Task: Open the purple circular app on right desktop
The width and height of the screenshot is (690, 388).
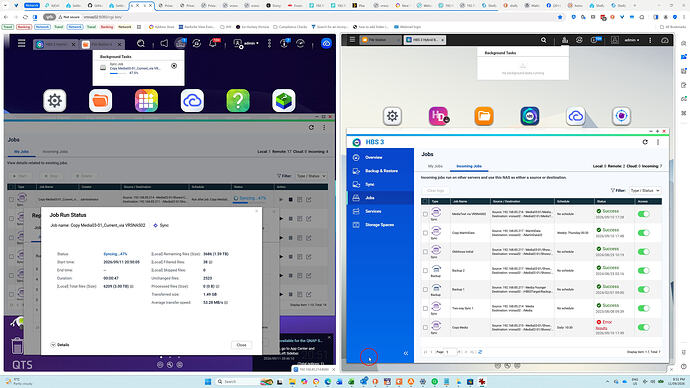Action: 621,116
